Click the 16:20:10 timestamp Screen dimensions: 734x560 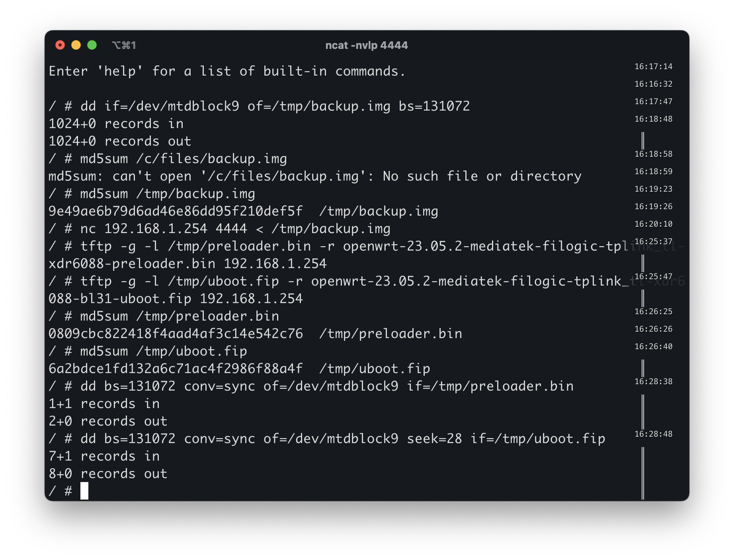pyautogui.click(x=653, y=224)
